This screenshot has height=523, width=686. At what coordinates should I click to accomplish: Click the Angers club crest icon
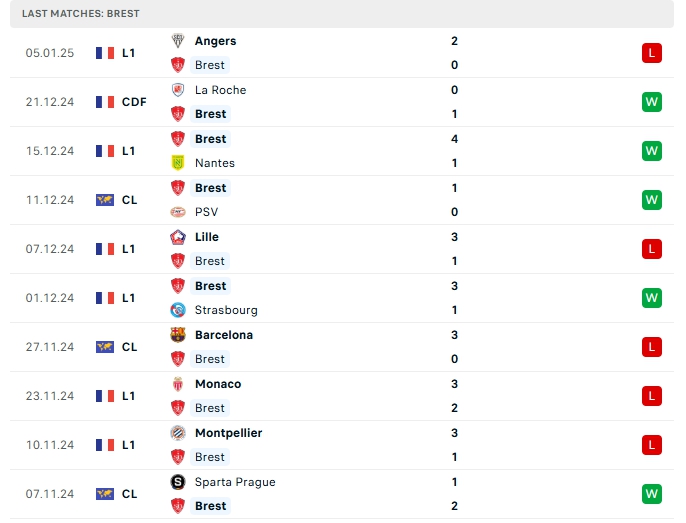point(178,41)
